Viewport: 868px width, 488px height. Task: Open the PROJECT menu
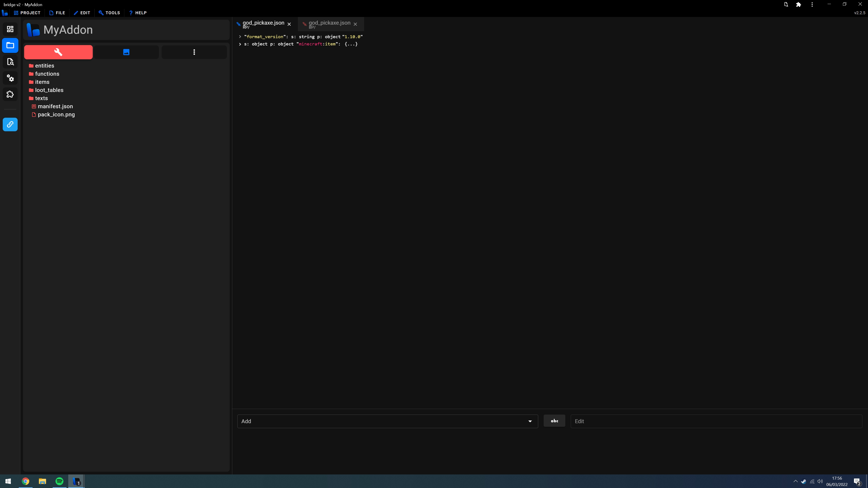(27, 13)
